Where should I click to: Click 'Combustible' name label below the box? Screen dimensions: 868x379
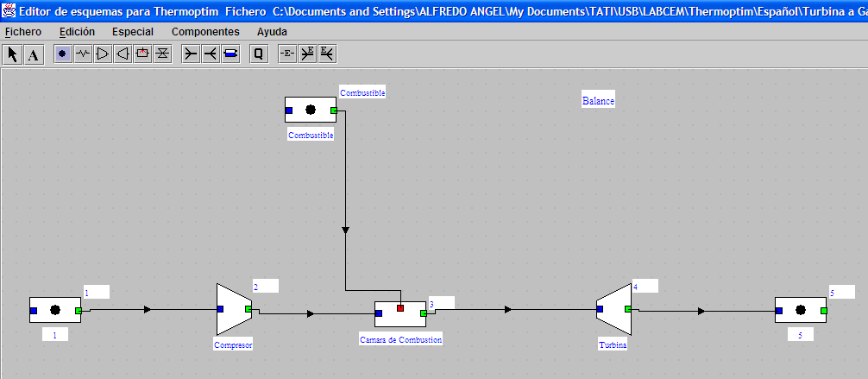[311, 135]
